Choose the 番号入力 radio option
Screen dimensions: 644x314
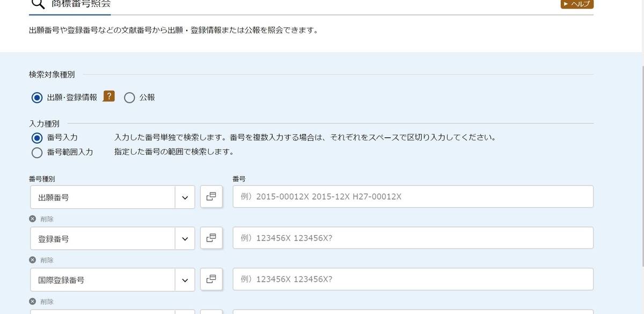(x=37, y=138)
